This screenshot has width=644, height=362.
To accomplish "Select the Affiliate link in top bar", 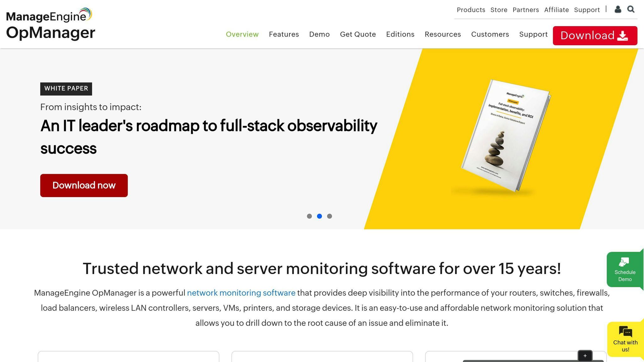I will click(x=557, y=10).
